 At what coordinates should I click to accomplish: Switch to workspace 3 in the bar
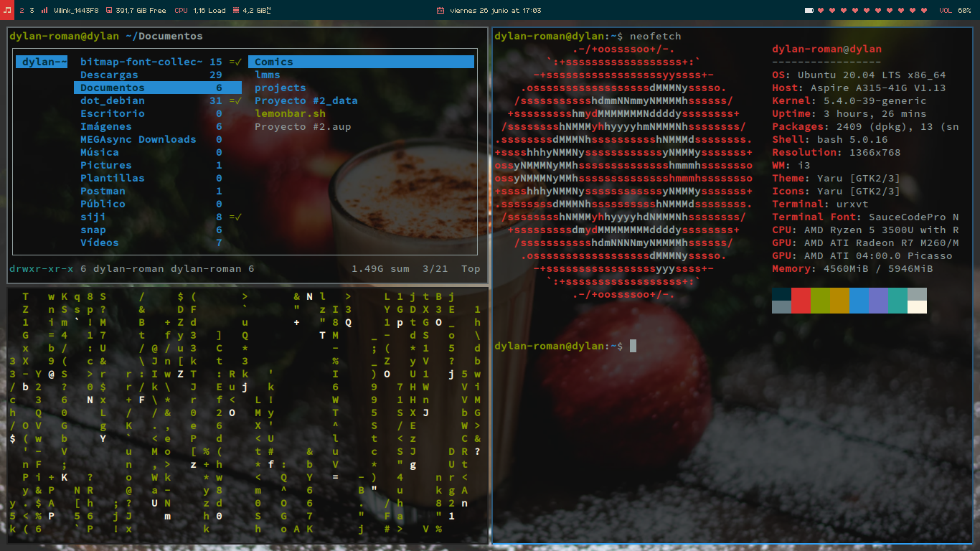[32, 11]
